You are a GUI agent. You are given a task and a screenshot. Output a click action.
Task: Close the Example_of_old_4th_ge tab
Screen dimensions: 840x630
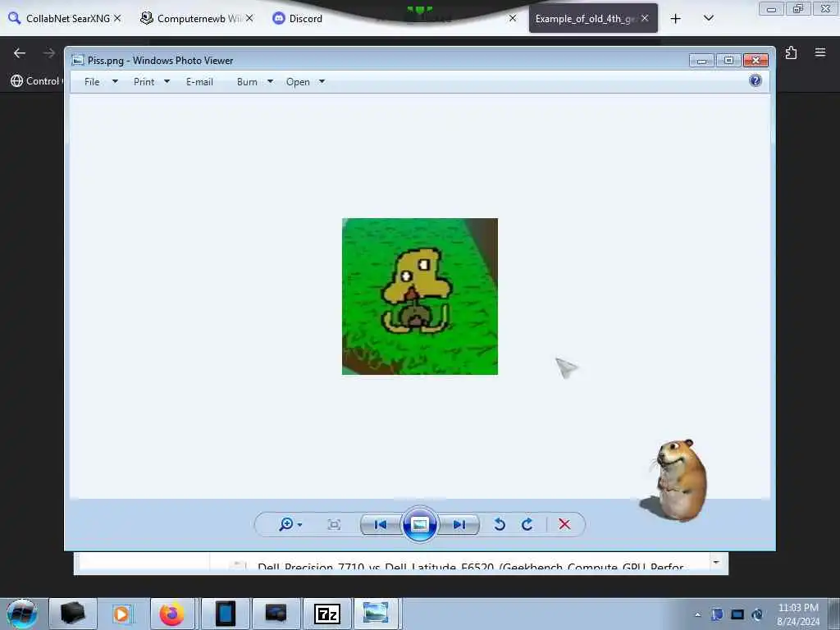(x=645, y=18)
